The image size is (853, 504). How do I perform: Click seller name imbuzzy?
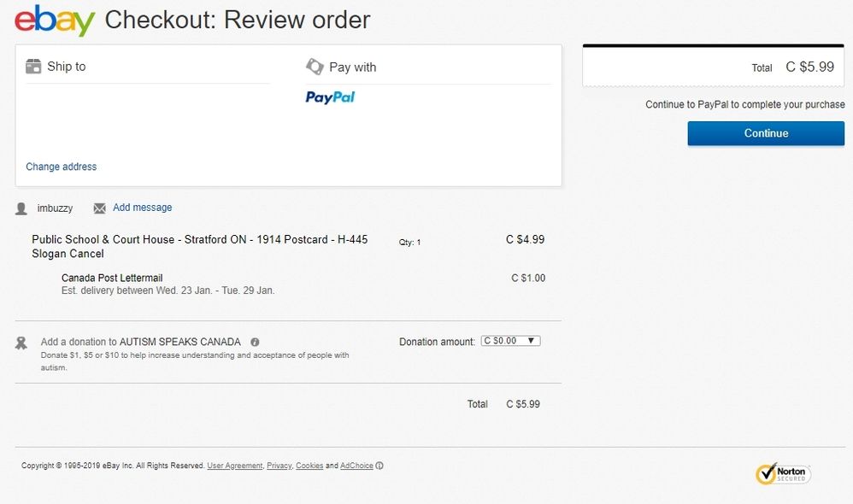click(x=55, y=208)
